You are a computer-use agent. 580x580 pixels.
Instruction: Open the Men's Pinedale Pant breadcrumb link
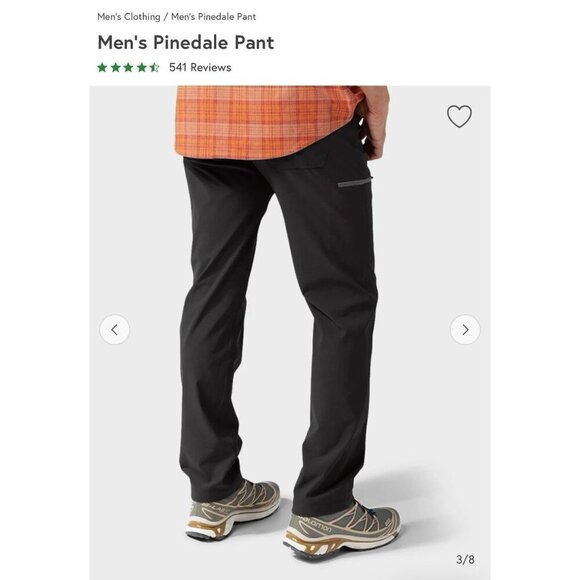click(x=213, y=17)
